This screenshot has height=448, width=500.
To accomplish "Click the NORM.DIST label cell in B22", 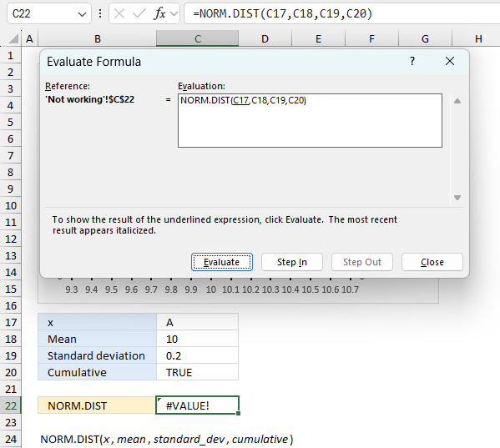I will [x=97, y=405].
